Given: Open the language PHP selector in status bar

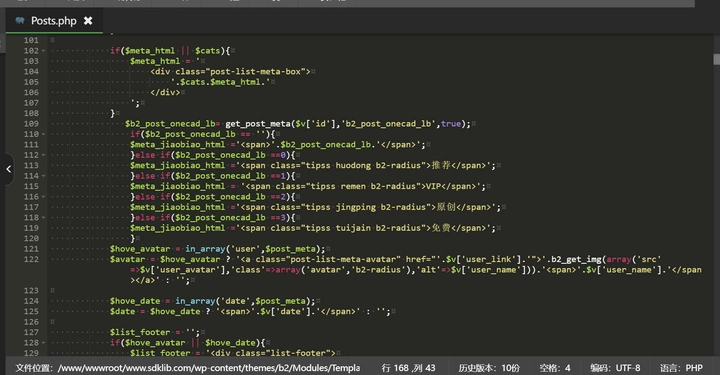Looking at the screenshot, I should coord(681,368).
